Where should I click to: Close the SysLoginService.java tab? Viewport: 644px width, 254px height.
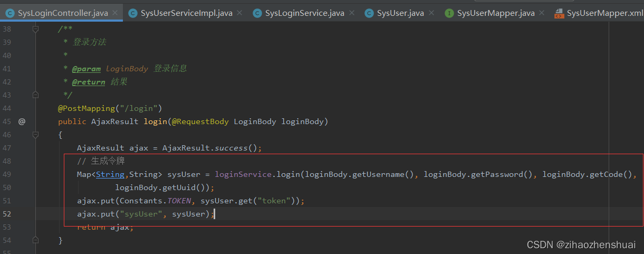click(352, 13)
